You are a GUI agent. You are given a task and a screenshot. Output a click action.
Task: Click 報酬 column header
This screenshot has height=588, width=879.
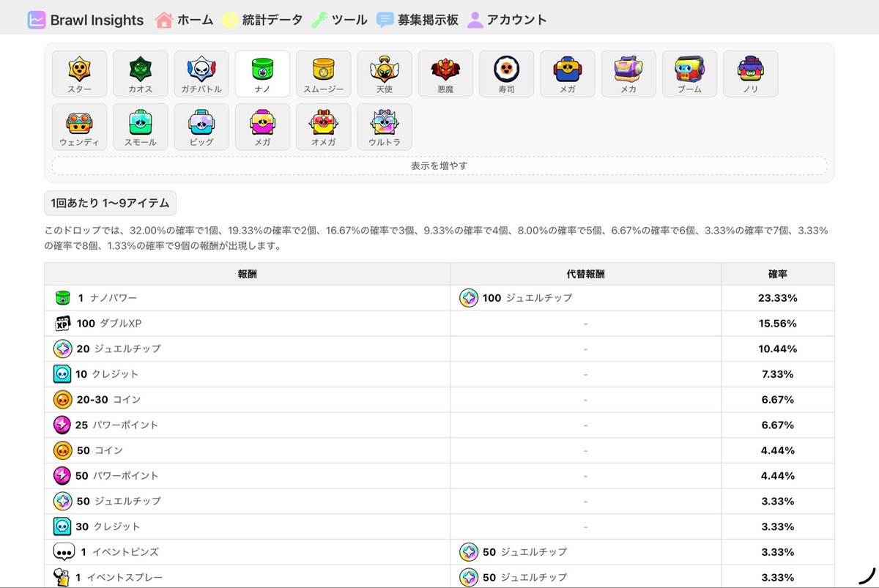[x=248, y=274]
